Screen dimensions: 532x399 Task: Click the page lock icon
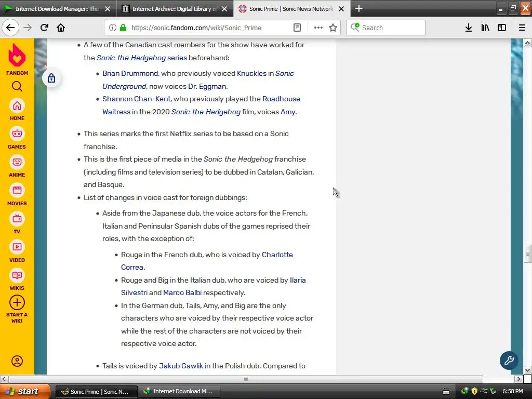tap(51, 78)
